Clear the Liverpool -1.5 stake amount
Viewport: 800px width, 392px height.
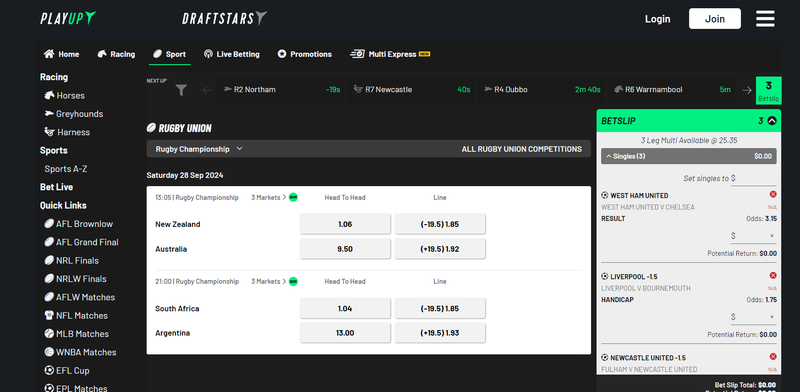(772, 317)
